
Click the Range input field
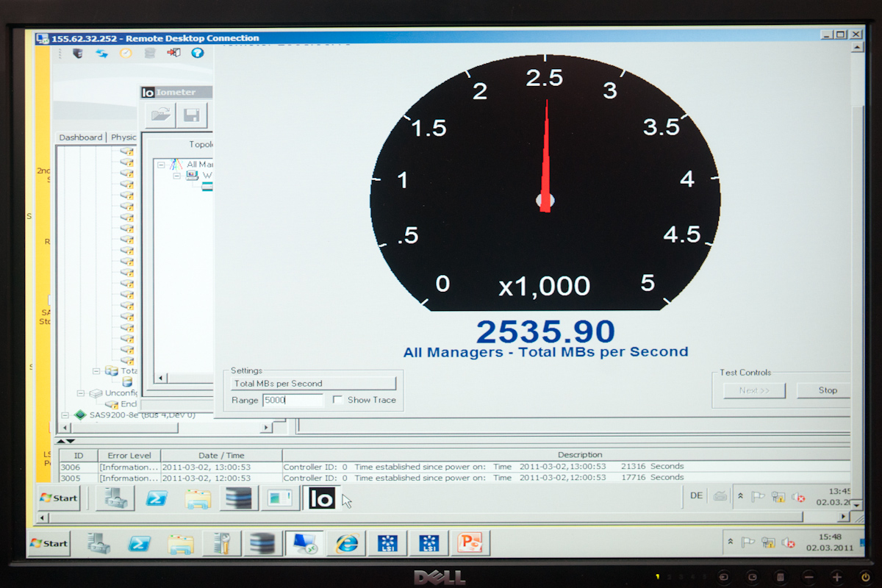[x=293, y=400]
